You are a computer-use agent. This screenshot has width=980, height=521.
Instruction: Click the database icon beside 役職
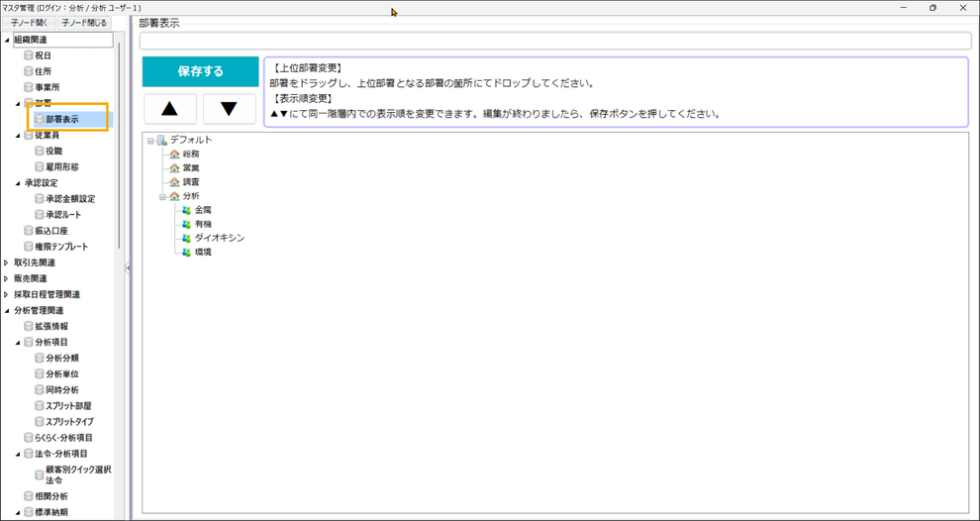click(40, 152)
